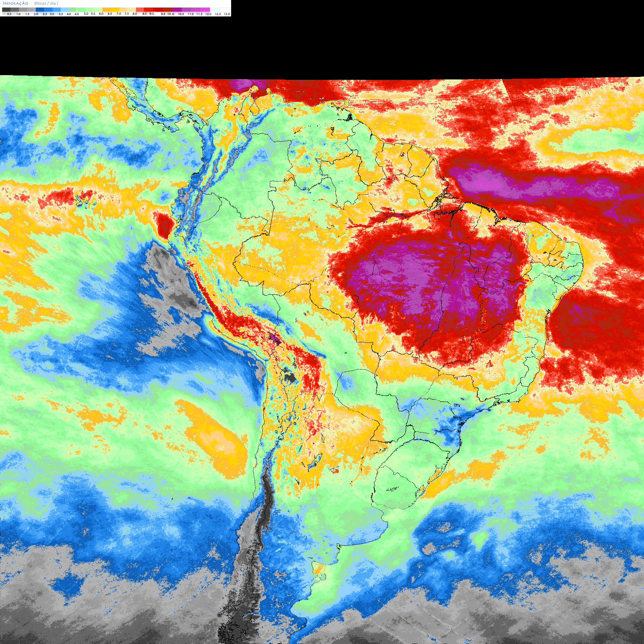This screenshot has width=644, height=644.
Task: Click the 3.5 legend value
Action: (61, 14)
